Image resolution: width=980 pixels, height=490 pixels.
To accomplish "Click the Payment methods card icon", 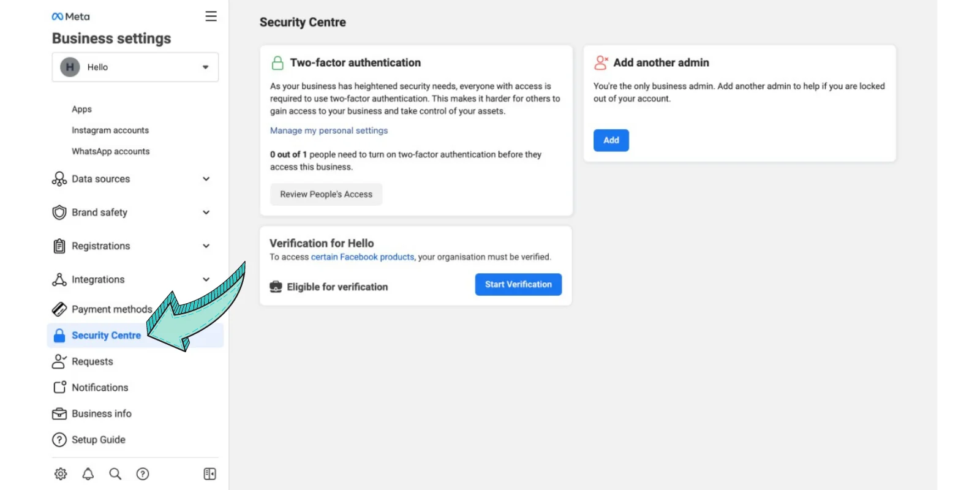I will (59, 309).
